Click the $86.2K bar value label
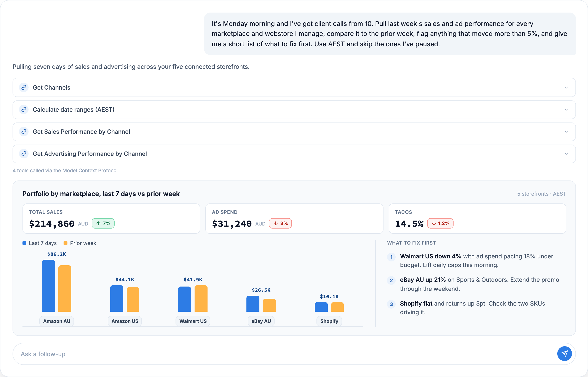588x377 pixels. pyautogui.click(x=56, y=254)
